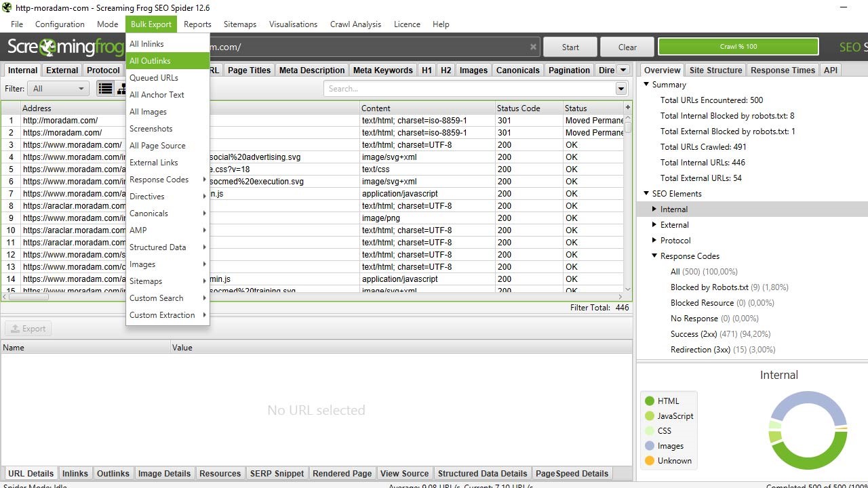Choose All Page Source option

click(167, 146)
